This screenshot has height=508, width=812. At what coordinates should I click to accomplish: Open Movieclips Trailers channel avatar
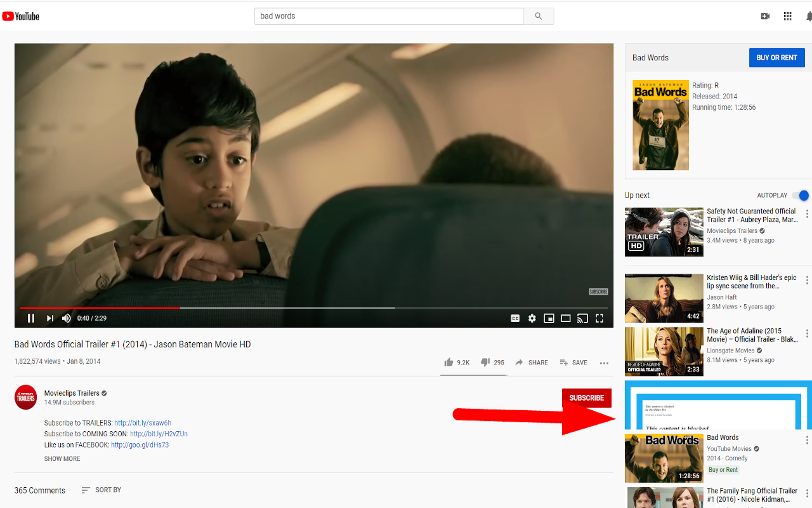(x=26, y=397)
